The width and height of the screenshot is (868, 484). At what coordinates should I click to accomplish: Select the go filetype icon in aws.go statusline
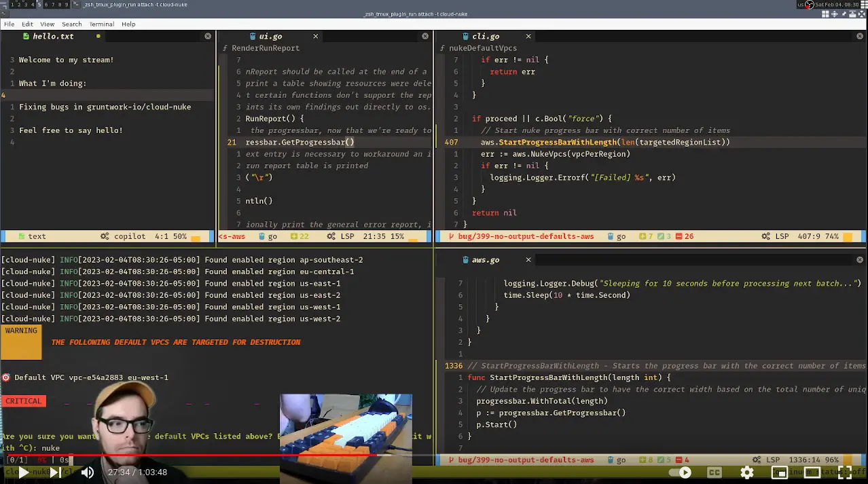click(611, 460)
